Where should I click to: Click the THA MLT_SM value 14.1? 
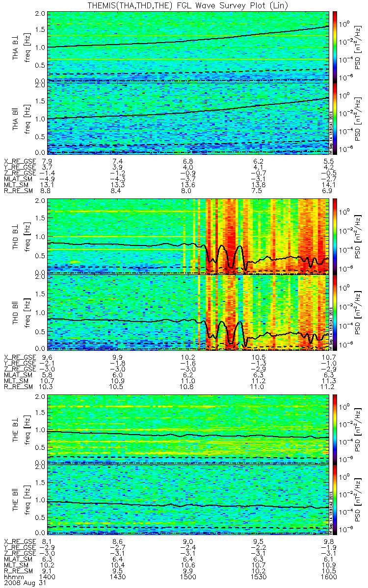329,184
